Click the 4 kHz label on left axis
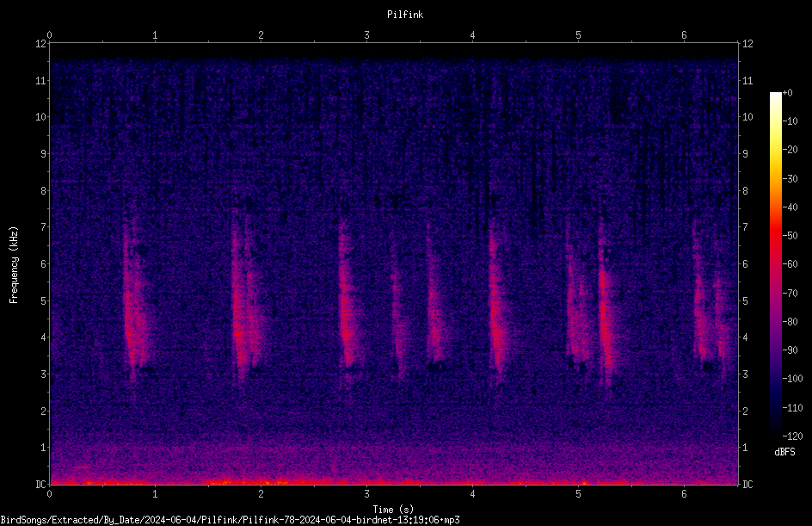Viewport: 812px width, 526px height. pyautogui.click(x=44, y=337)
